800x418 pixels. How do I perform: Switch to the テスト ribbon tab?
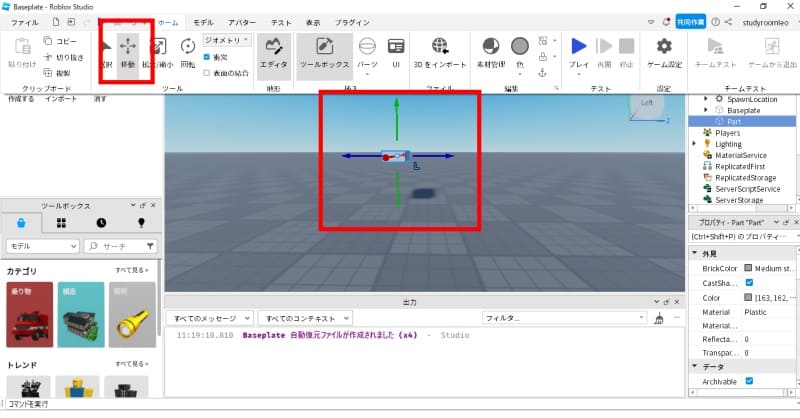(281, 22)
